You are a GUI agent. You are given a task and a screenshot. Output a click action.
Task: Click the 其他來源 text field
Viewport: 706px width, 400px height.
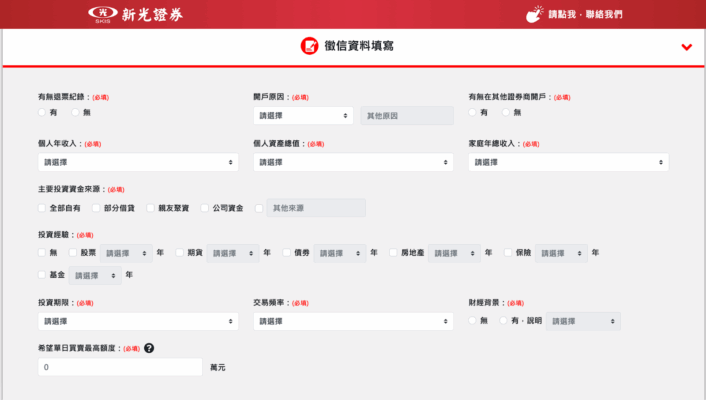pos(316,208)
